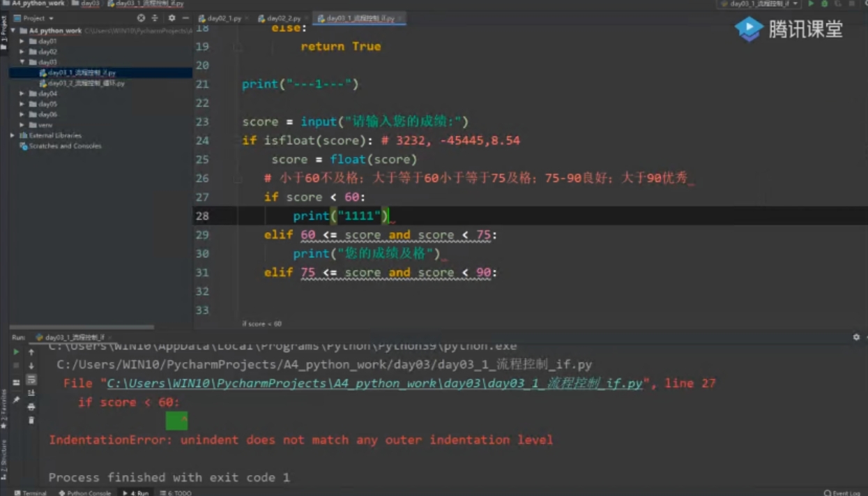Click line number 28 in the gutter
This screenshot has height=496, width=868.
[x=202, y=216]
